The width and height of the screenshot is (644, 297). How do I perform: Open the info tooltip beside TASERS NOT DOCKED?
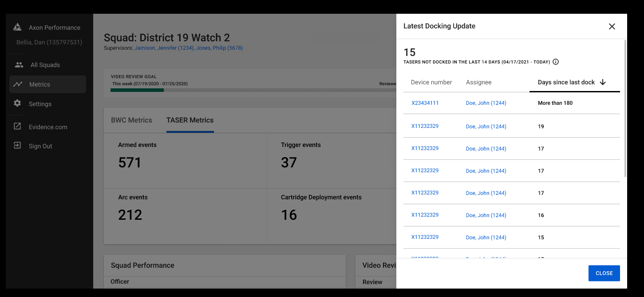pos(556,62)
